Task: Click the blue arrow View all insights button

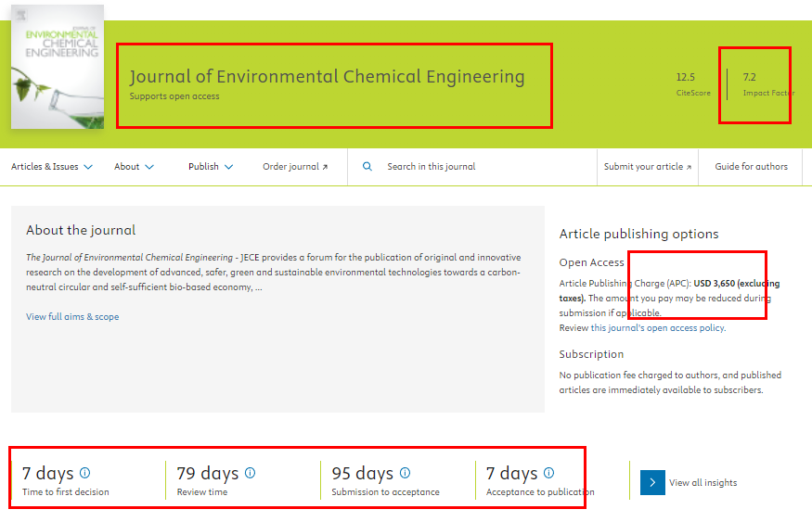Action: [652, 483]
